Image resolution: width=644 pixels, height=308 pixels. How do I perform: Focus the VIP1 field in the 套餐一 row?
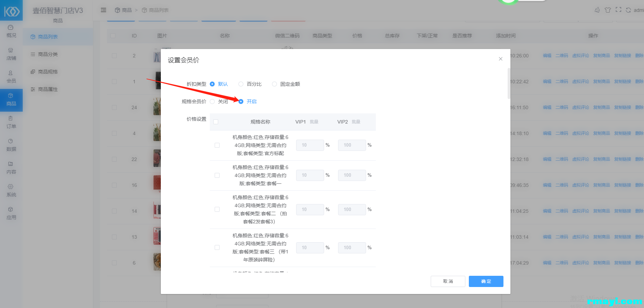[x=310, y=175]
